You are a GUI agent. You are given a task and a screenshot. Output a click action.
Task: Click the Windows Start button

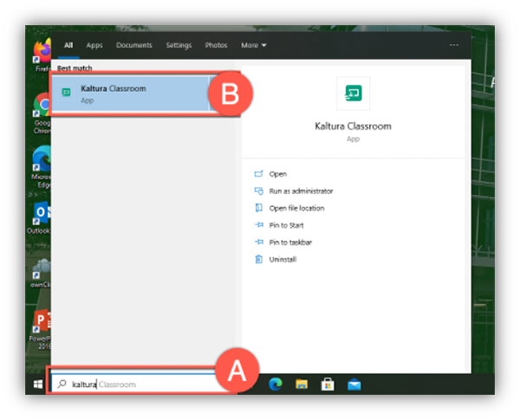[x=37, y=384]
